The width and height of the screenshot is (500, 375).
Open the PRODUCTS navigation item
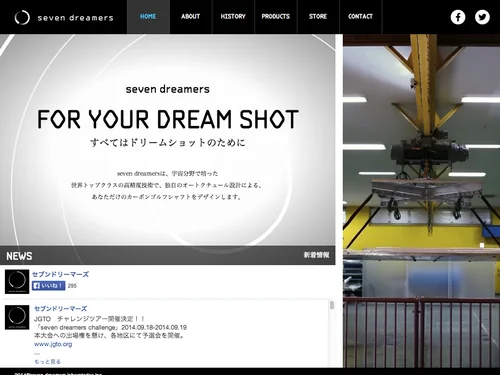(276, 17)
